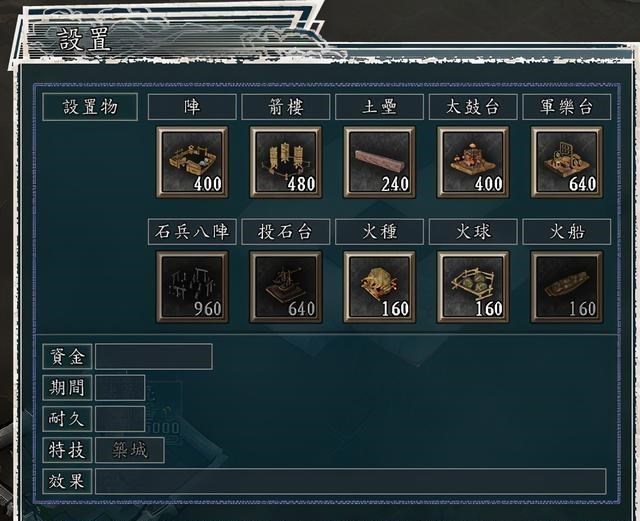640x521 pixels.
Task: Click the 設置物 category label
Action: click(90, 107)
